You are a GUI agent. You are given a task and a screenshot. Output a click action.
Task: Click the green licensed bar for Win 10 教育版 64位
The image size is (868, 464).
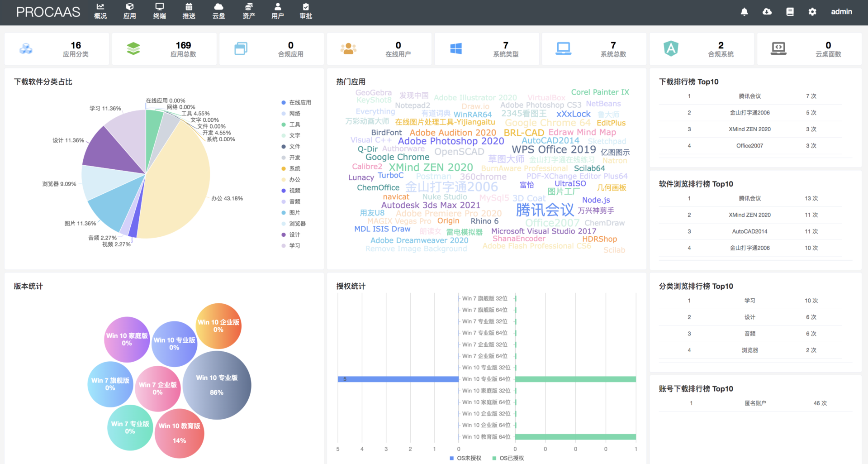click(575, 437)
